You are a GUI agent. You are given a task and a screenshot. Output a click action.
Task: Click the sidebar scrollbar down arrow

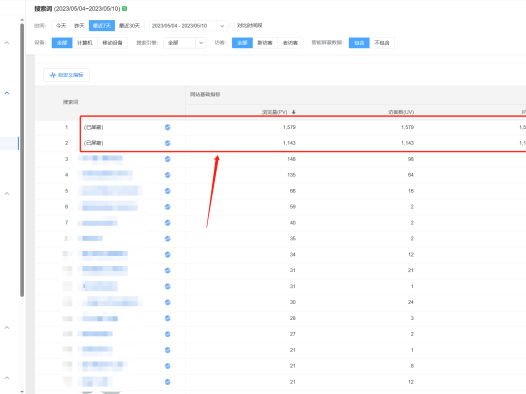(x=22, y=391)
